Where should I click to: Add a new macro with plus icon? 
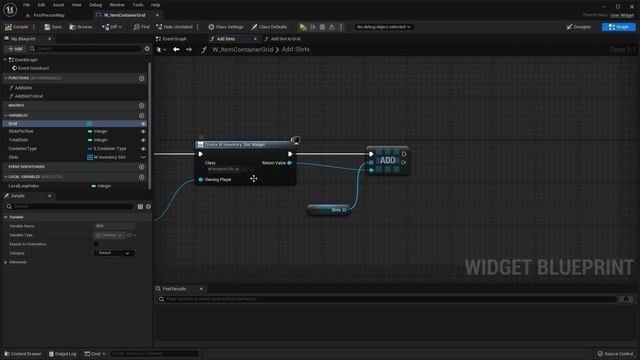141,105
